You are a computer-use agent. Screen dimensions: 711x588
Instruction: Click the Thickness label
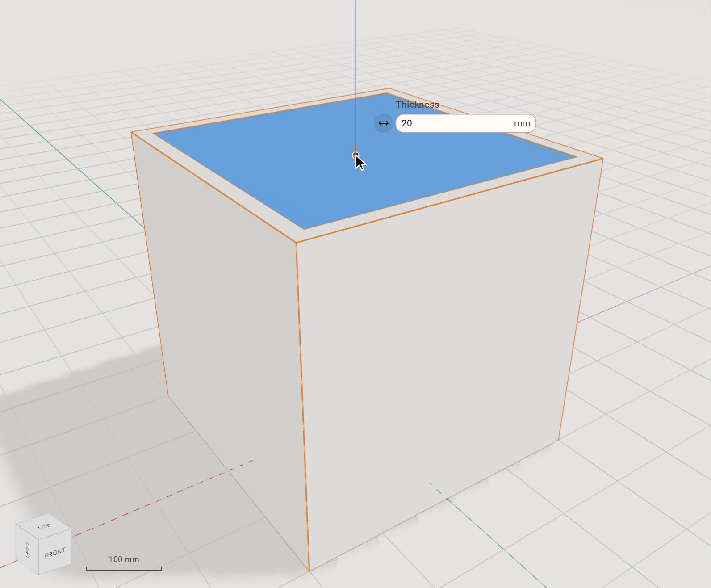coord(417,105)
